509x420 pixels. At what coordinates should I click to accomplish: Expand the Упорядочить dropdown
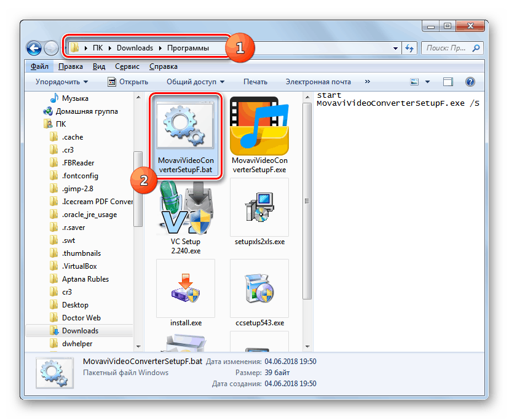tap(61, 82)
